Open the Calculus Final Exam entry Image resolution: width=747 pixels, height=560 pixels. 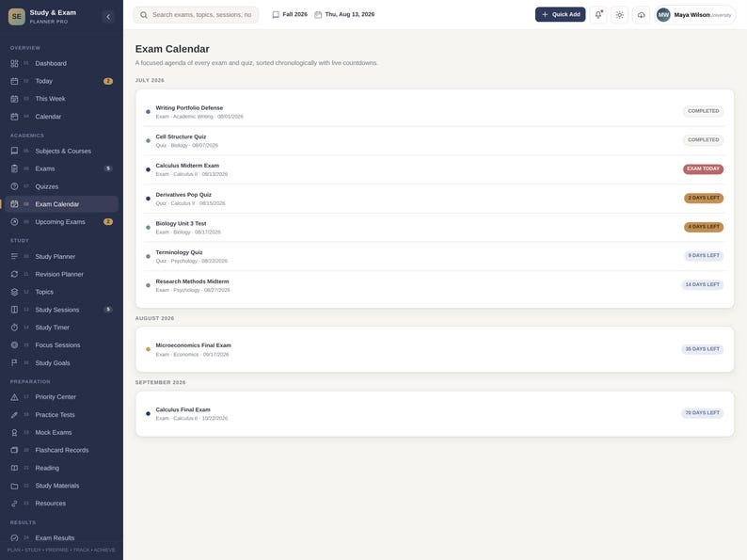coord(435,413)
